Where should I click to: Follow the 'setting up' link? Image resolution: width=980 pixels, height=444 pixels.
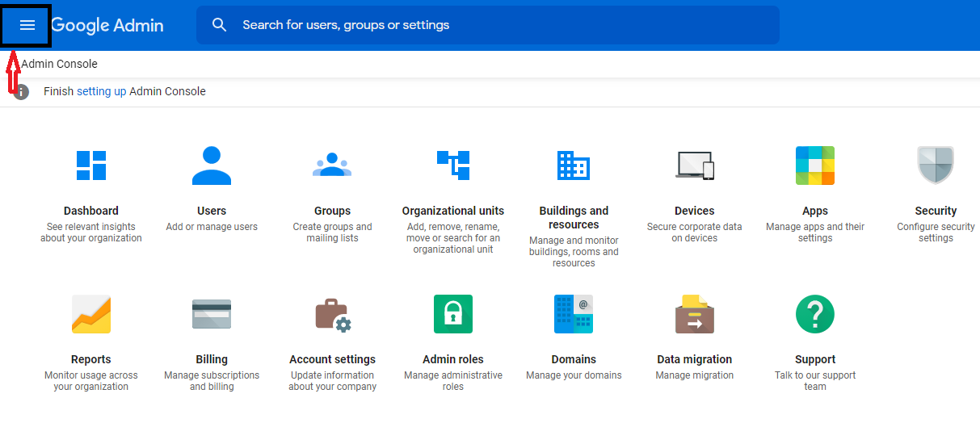click(x=101, y=91)
